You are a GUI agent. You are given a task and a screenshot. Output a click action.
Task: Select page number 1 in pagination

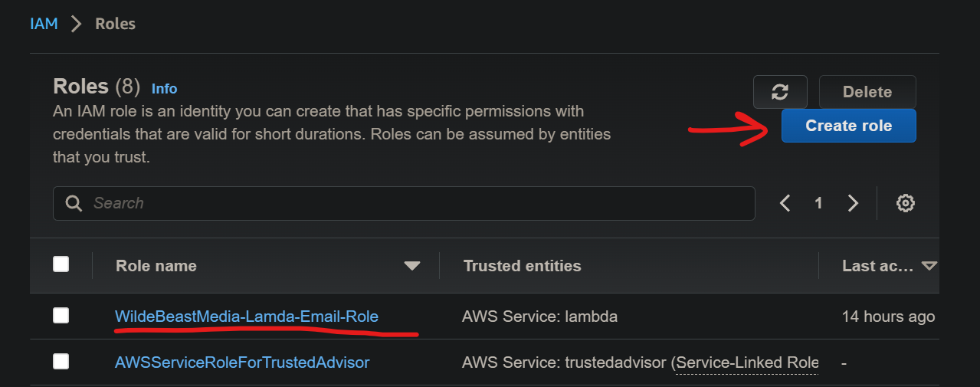818,203
